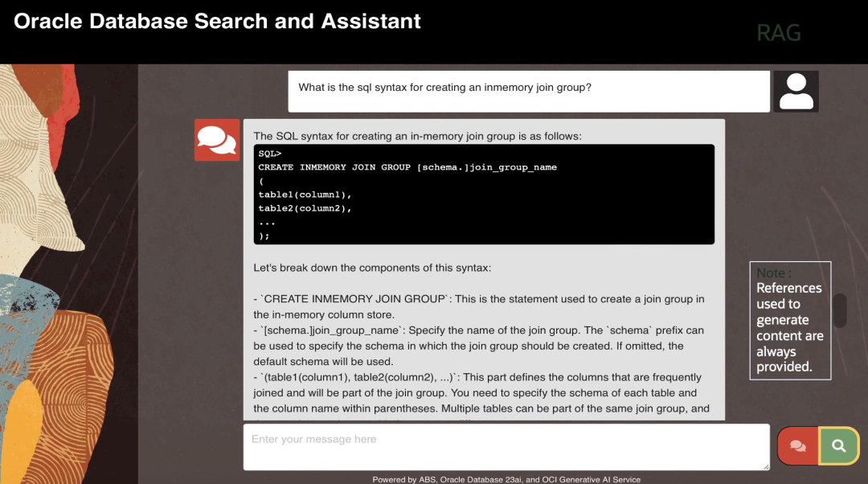Click the table1(column1) code line

point(305,195)
